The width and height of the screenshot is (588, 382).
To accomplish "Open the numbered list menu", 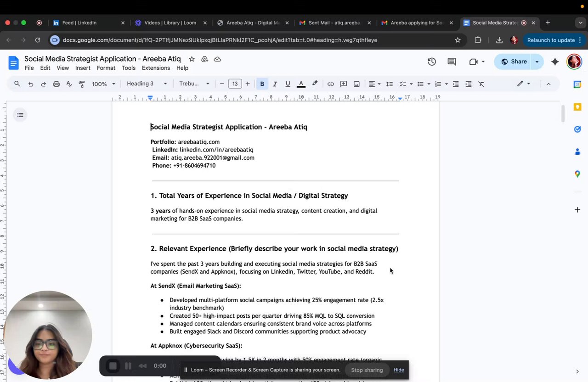I will pos(441,84).
